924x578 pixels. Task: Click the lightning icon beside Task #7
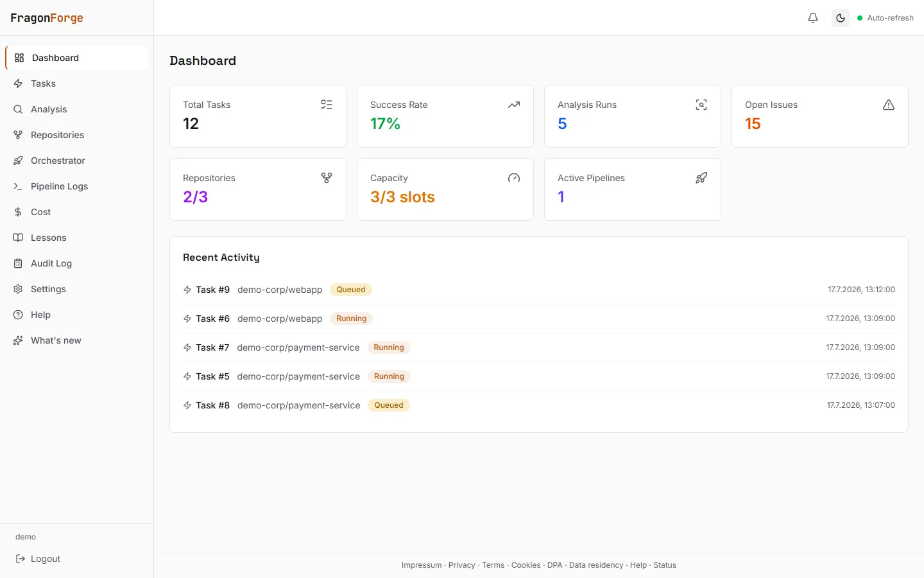[187, 347]
